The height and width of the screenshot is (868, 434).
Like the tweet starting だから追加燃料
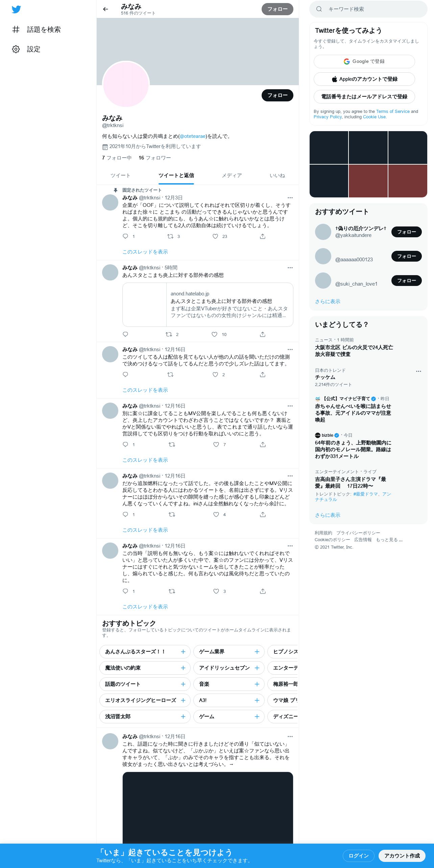pyautogui.click(x=216, y=514)
